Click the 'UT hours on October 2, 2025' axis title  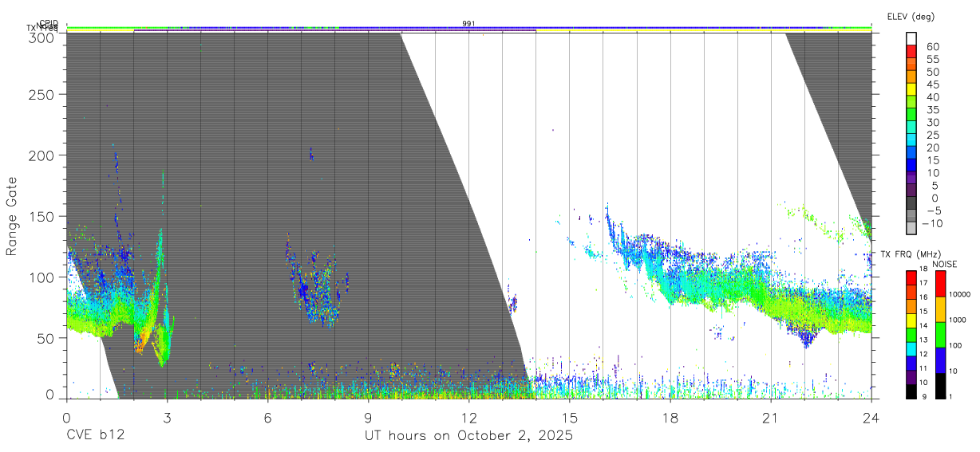468,436
